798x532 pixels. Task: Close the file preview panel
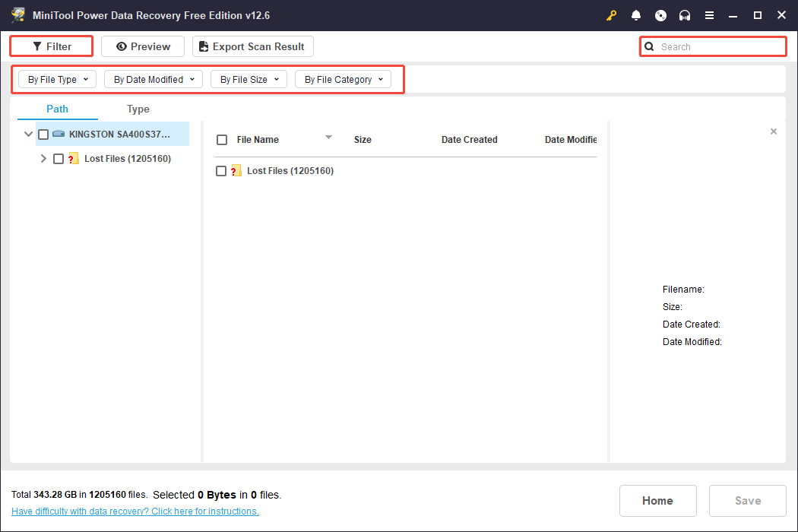click(774, 131)
